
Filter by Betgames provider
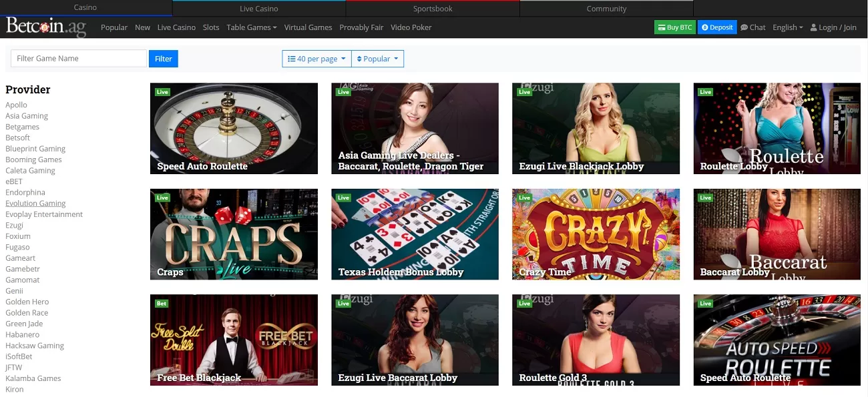[x=23, y=127]
